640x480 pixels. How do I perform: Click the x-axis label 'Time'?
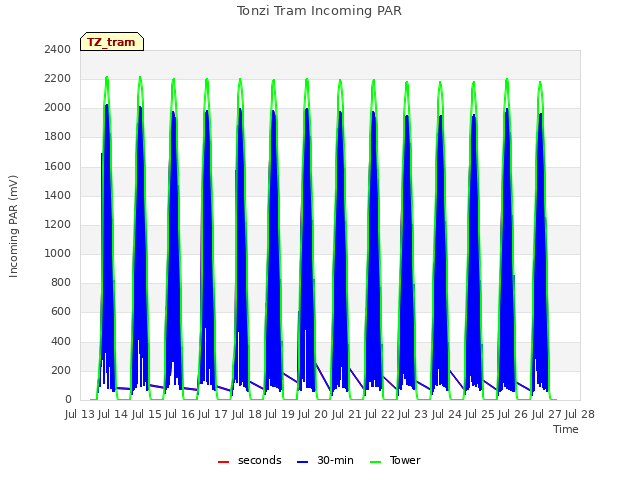[566, 429]
